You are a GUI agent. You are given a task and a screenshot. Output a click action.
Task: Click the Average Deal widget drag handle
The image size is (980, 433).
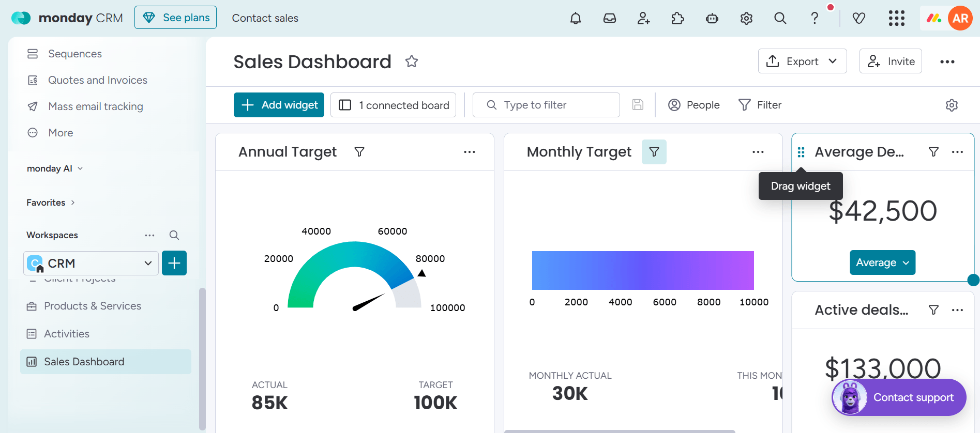tap(801, 152)
